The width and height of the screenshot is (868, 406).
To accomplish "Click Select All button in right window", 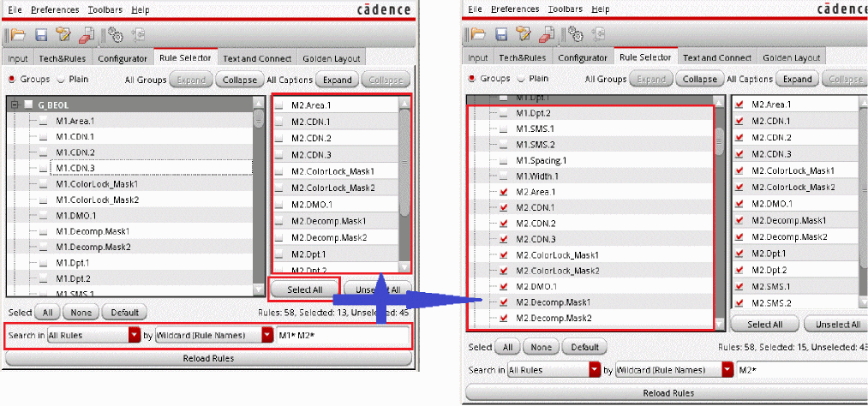I will click(x=764, y=325).
